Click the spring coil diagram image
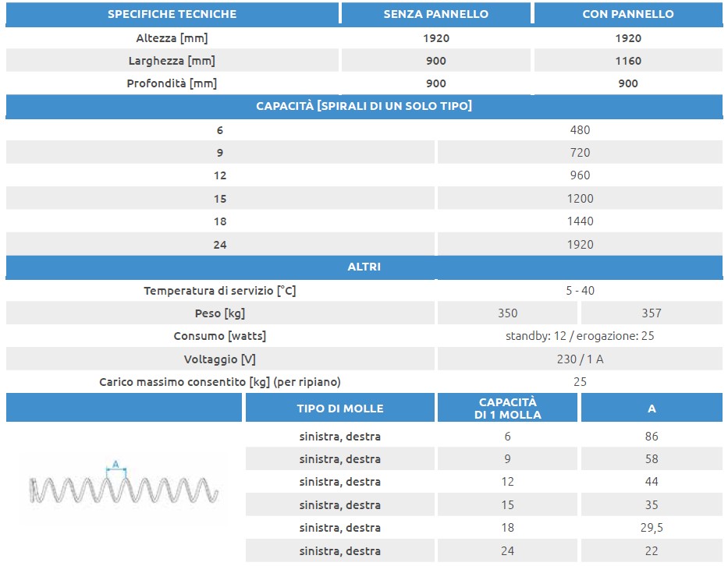This screenshot has width=728, height=566. tap(123, 487)
